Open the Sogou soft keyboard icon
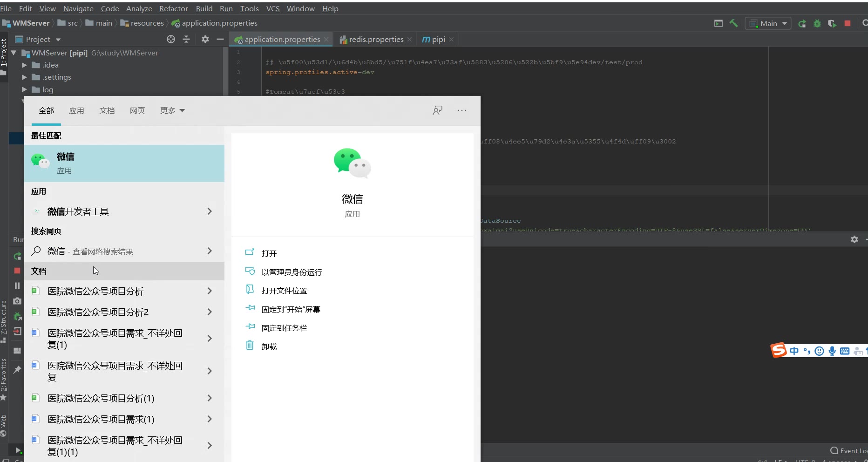This screenshot has width=868, height=462. (x=845, y=351)
